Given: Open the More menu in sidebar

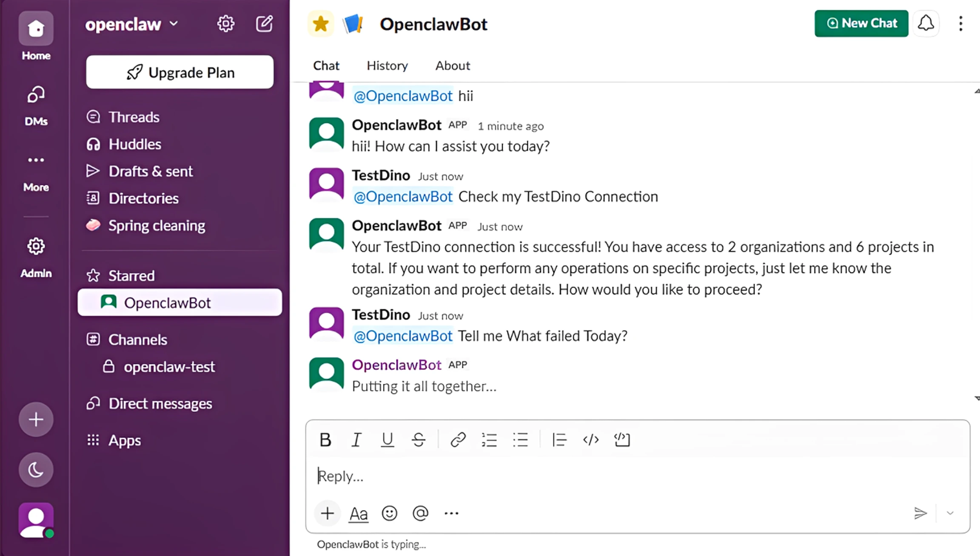Looking at the screenshot, I should [36, 160].
